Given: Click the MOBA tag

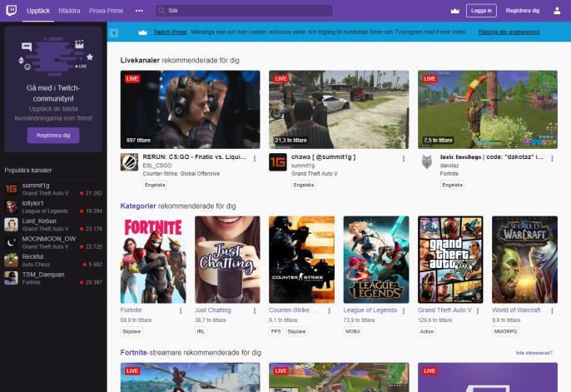Looking at the screenshot, I should pyautogui.click(x=353, y=331).
